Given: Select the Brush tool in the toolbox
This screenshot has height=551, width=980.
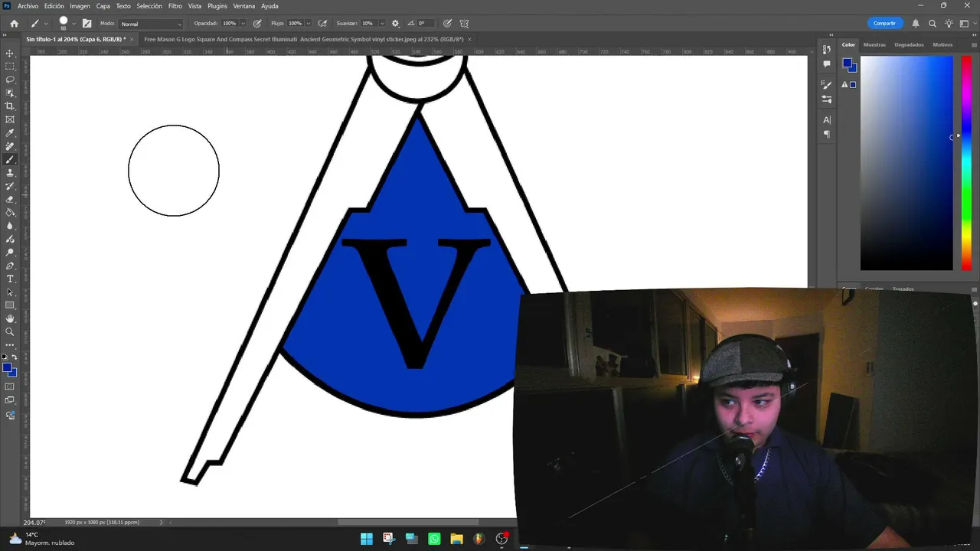Looking at the screenshot, I should (x=10, y=159).
